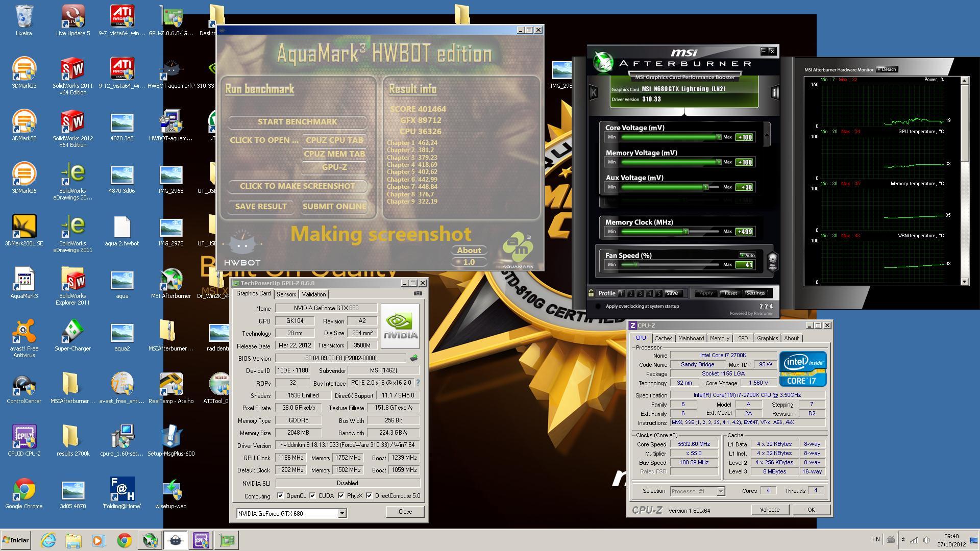
Task: Select the Google Chrome desktop icon
Action: click(24, 493)
